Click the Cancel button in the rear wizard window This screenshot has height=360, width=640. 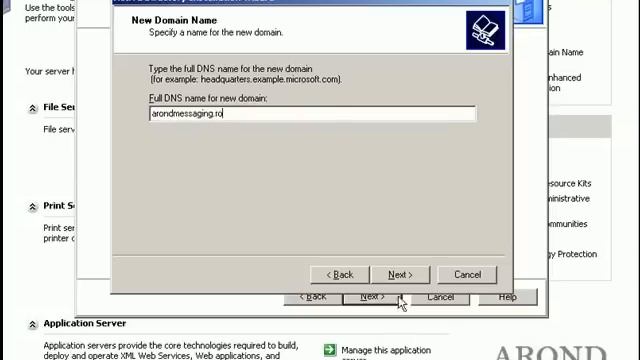tap(440, 298)
